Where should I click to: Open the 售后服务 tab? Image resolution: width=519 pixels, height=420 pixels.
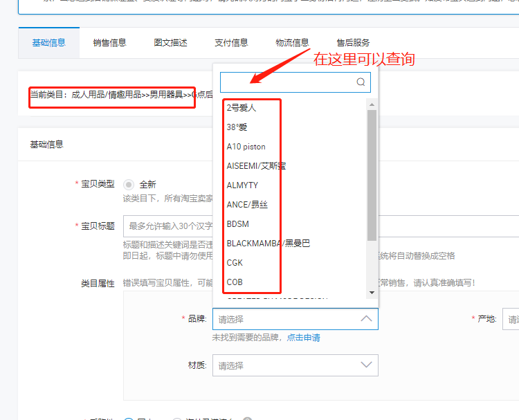(353, 43)
